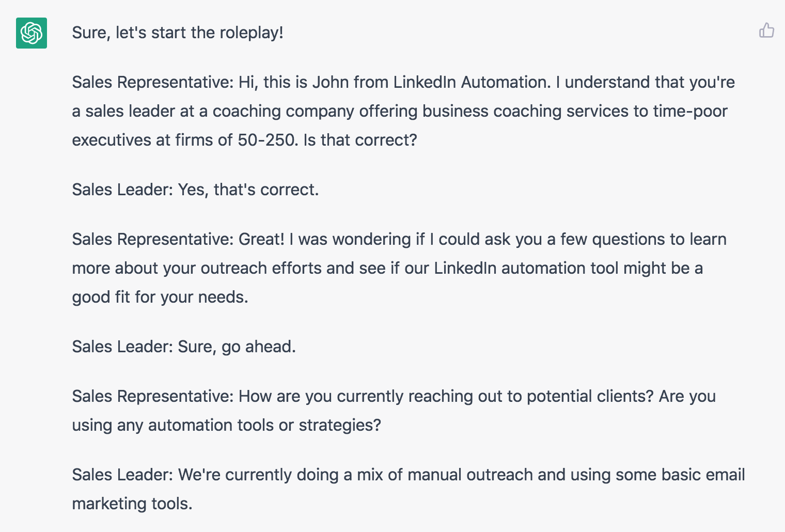This screenshot has height=532, width=785.
Task: Click the text "using any automation tools or strategies?"
Action: click(x=227, y=425)
